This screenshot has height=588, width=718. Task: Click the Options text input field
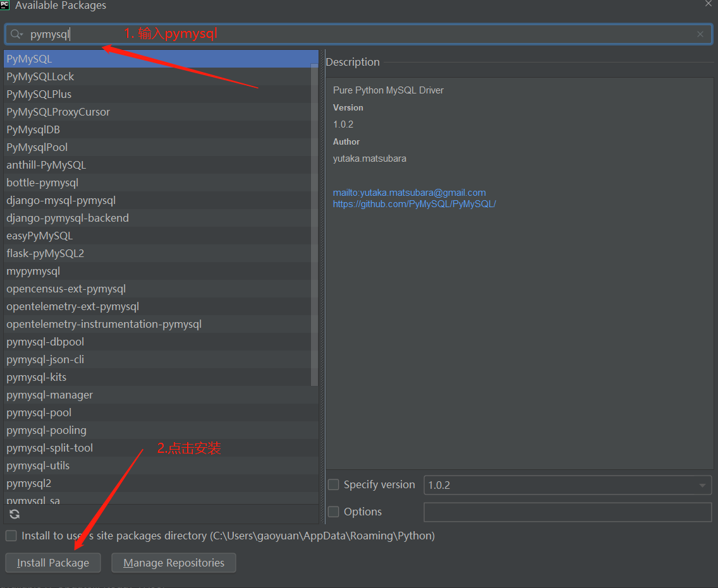(568, 512)
